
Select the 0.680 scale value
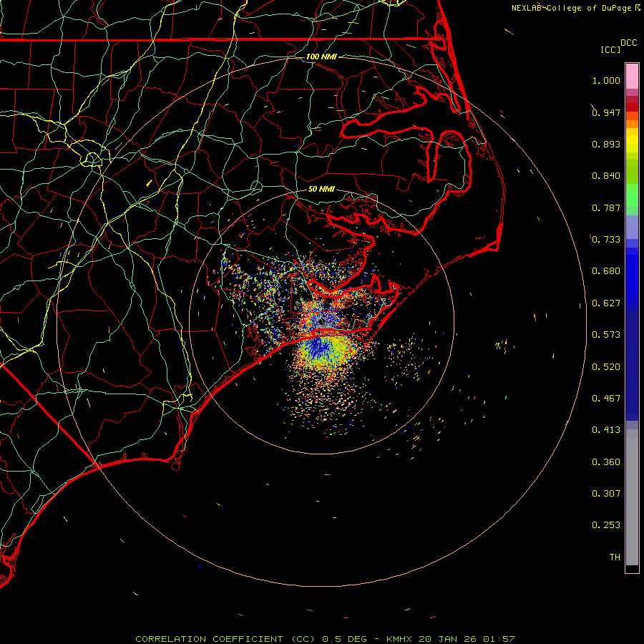tap(606, 271)
